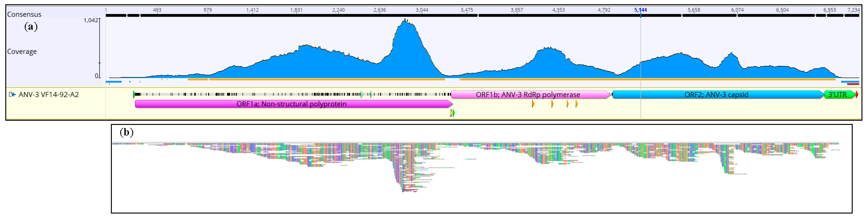Click the reference sequence arrow icon beside ANV-3 VF14-92-A2

pyautogui.click(x=12, y=94)
